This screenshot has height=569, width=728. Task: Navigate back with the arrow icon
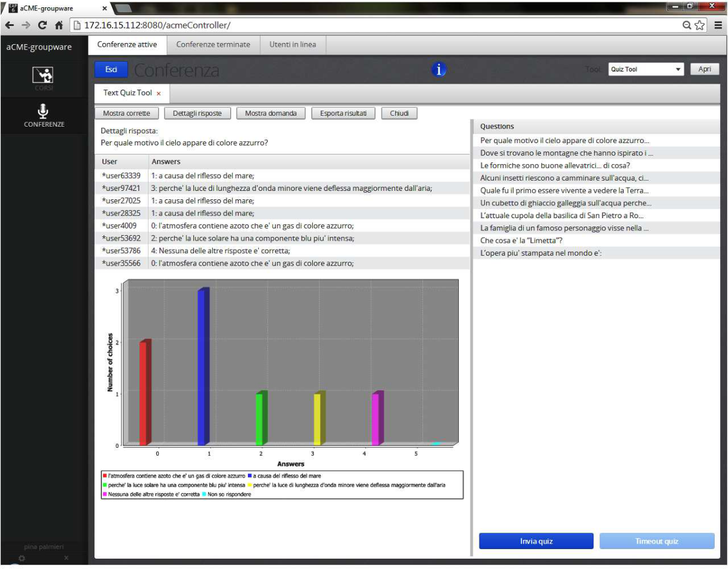click(9, 27)
